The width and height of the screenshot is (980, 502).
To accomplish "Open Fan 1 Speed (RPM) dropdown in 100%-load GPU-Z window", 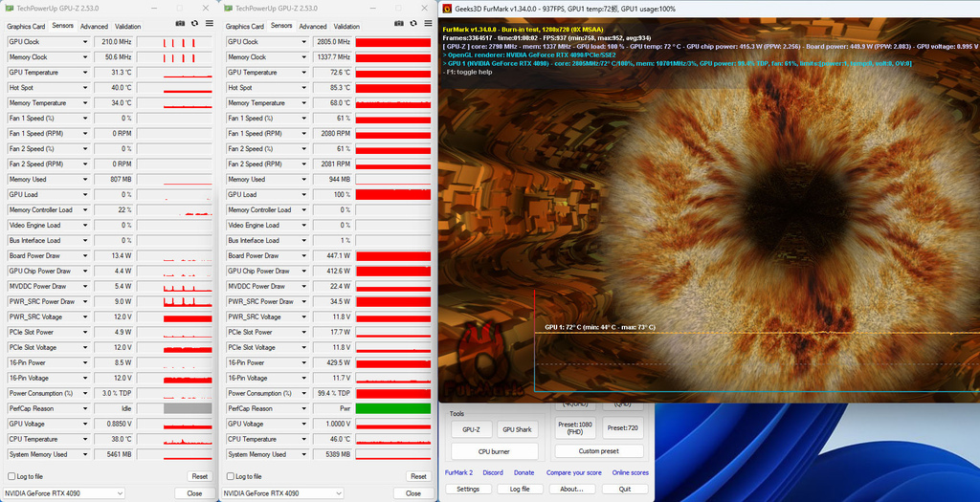I will tap(303, 134).
